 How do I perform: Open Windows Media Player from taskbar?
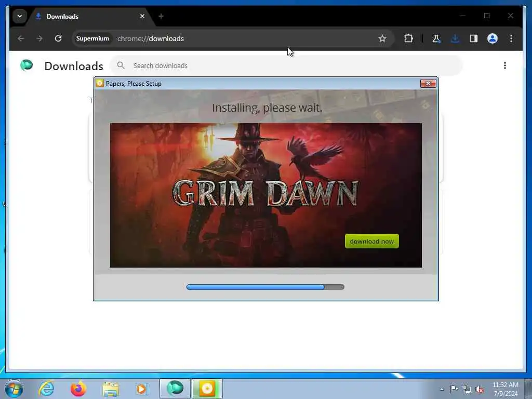pos(142,389)
